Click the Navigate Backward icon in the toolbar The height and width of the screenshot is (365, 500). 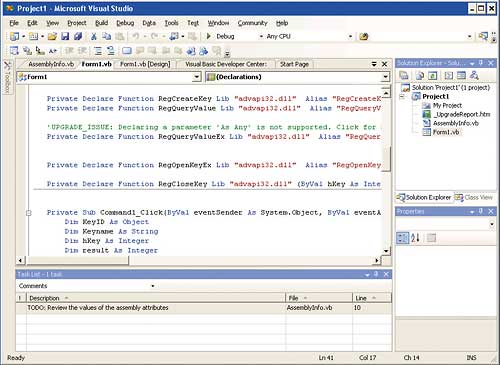(174, 36)
